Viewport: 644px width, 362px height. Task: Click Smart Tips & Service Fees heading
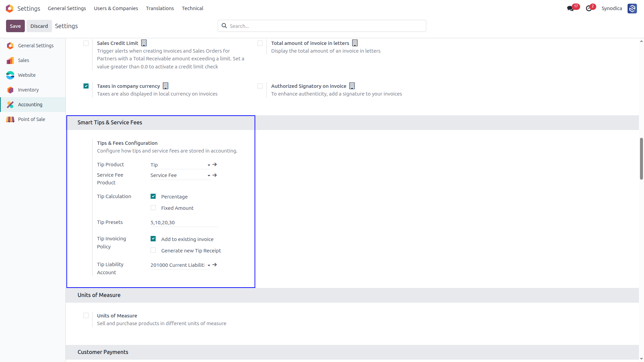coord(110,123)
